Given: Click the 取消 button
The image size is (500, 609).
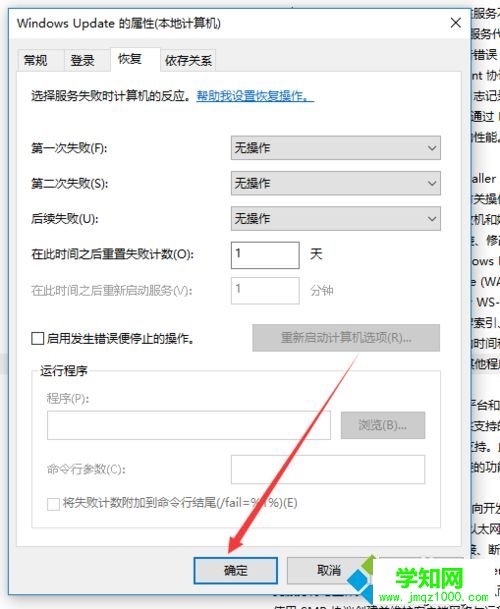Looking at the screenshot, I should [x=329, y=571].
